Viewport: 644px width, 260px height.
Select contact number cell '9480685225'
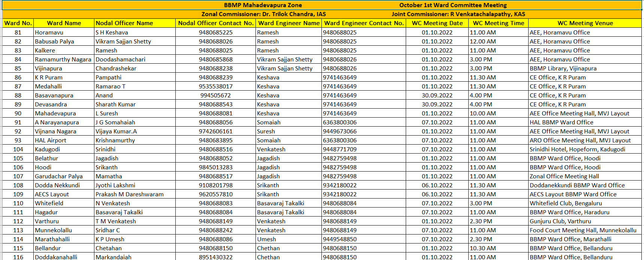pyautogui.click(x=216, y=33)
